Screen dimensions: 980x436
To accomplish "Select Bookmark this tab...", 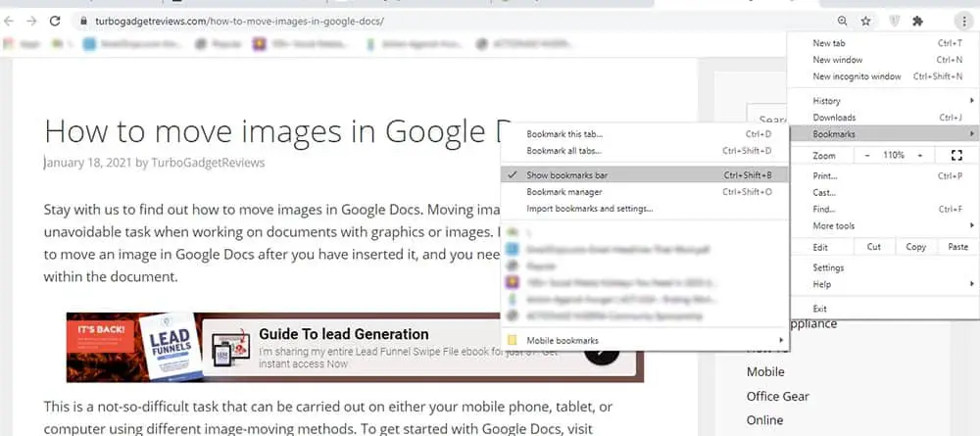I will pos(646,133).
